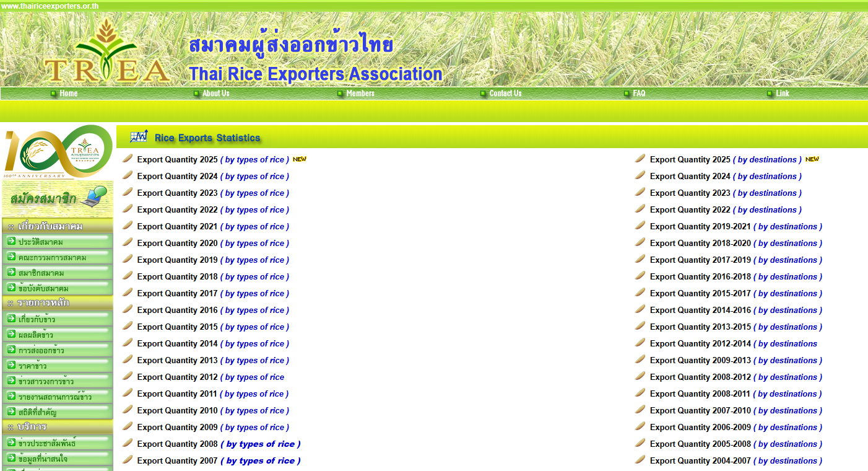Image resolution: width=868 pixels, height=471 pixels.
Task: Select Members in the navigation bar
Action: click(x=360, y=94)
